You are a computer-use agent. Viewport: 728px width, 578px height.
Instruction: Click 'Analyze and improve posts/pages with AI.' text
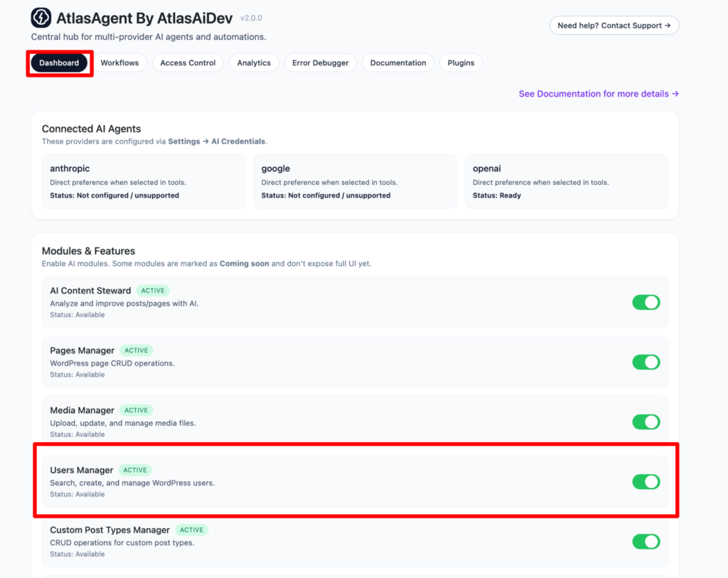click(124, 304)
